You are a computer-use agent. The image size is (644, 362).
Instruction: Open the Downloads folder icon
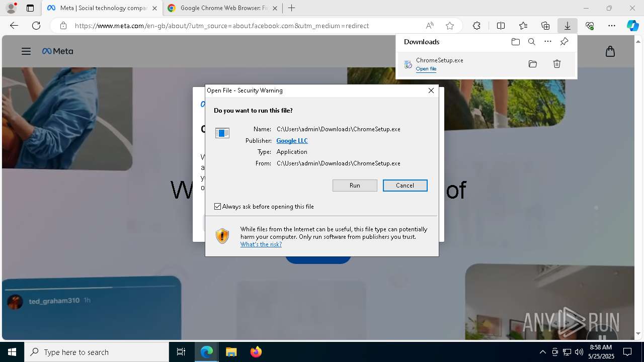tap(516, 42)
